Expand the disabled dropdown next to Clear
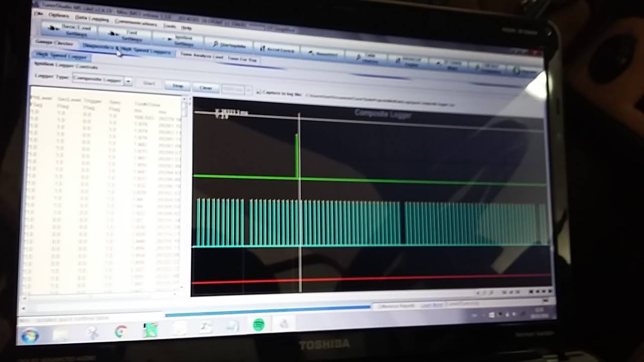 tap(249, 90)
